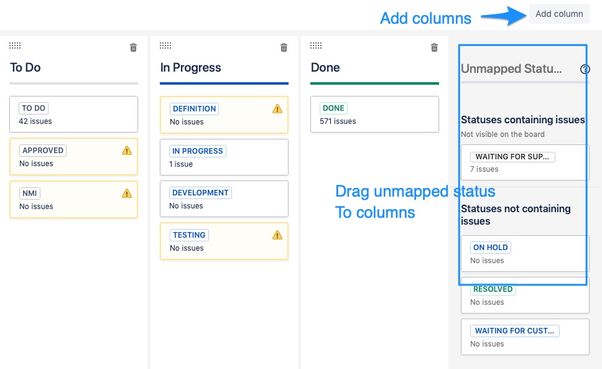Image resolution: width=602 pixels, height=369 pixels.
Task: Open the Unmapped Statuses help icon
Action: [585, 69]
